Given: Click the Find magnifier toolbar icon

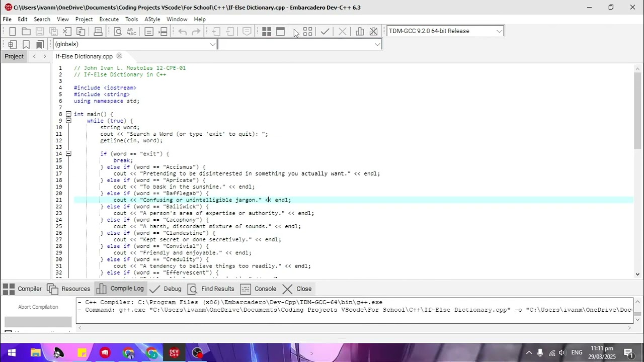Looking at the screenshot, I should (x=118, y=31).
